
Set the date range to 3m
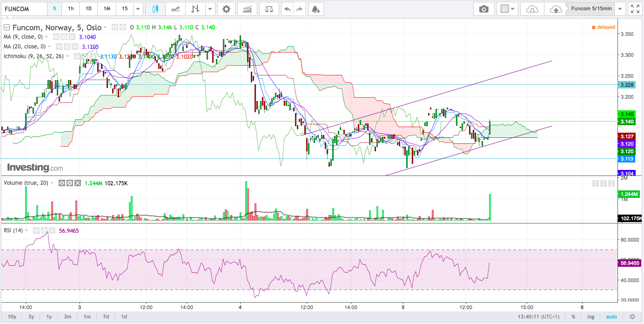67,317
